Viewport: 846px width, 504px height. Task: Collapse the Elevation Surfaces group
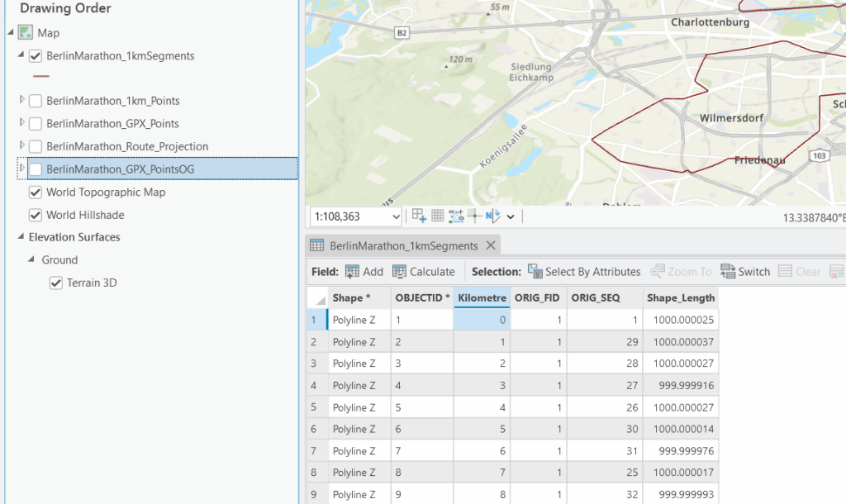21,237
